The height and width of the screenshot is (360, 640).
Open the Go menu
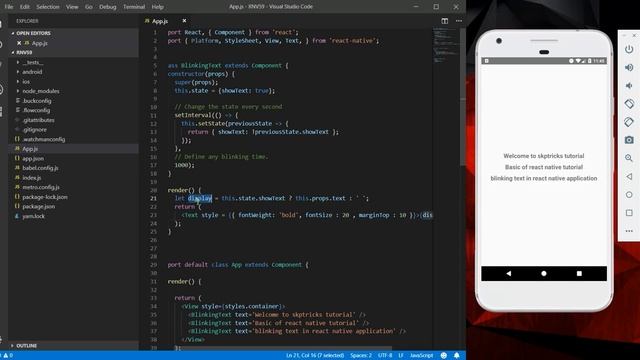tap(89, 7)
